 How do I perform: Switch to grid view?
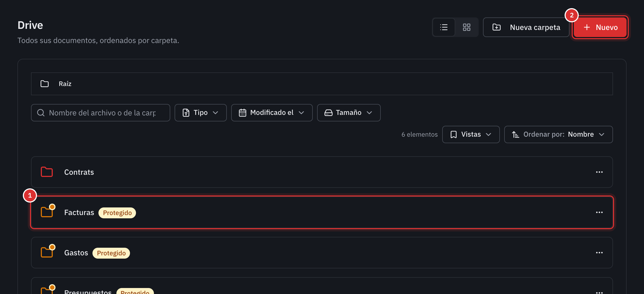point(467,27)
